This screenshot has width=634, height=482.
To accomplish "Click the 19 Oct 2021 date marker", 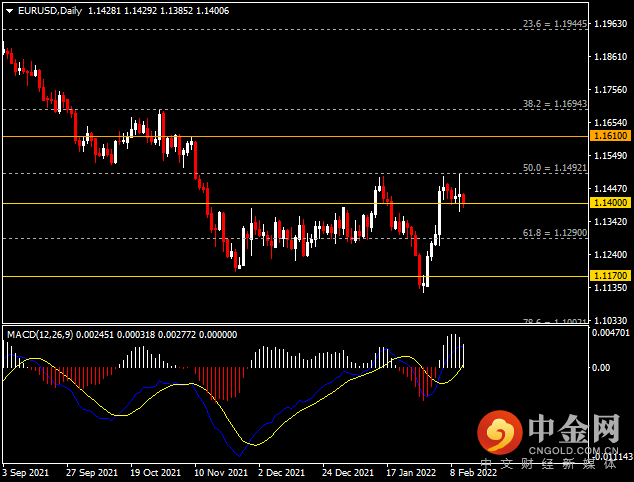I will [x=155, y=473].
